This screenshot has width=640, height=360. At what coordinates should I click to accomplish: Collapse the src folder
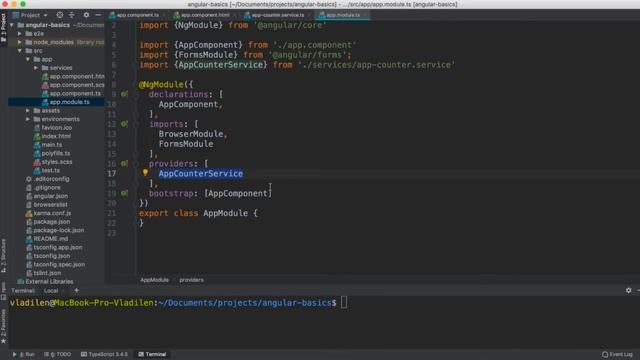[x=20, y=51]
